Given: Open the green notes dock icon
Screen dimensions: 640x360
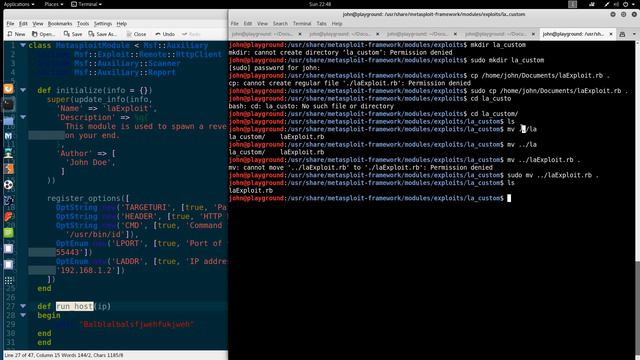Looking at the screenshot, I should (x=9, y=233).
